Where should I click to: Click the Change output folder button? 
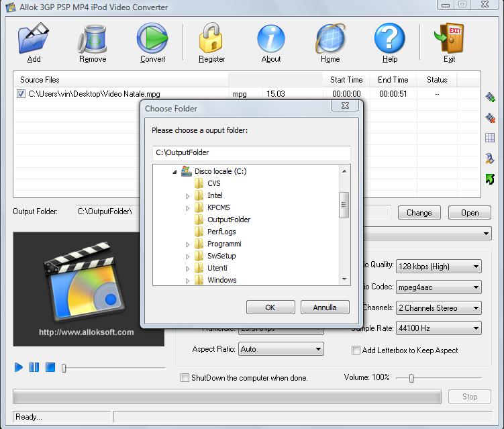click(419, 213)
